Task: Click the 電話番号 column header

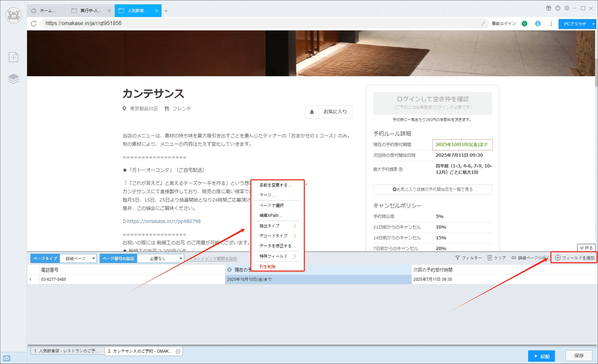Action: click(x=131, y=269)
